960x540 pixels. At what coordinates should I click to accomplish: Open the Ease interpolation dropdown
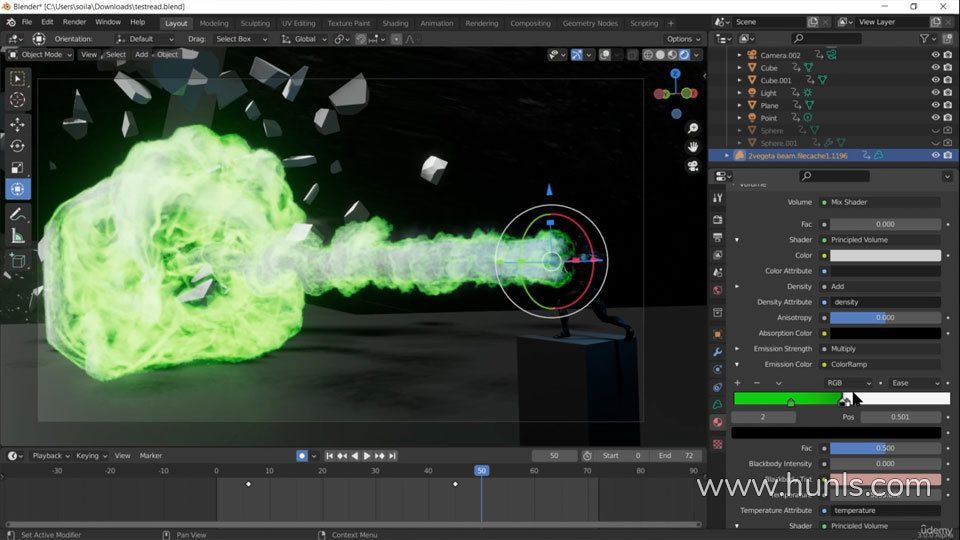pos(915,383)
